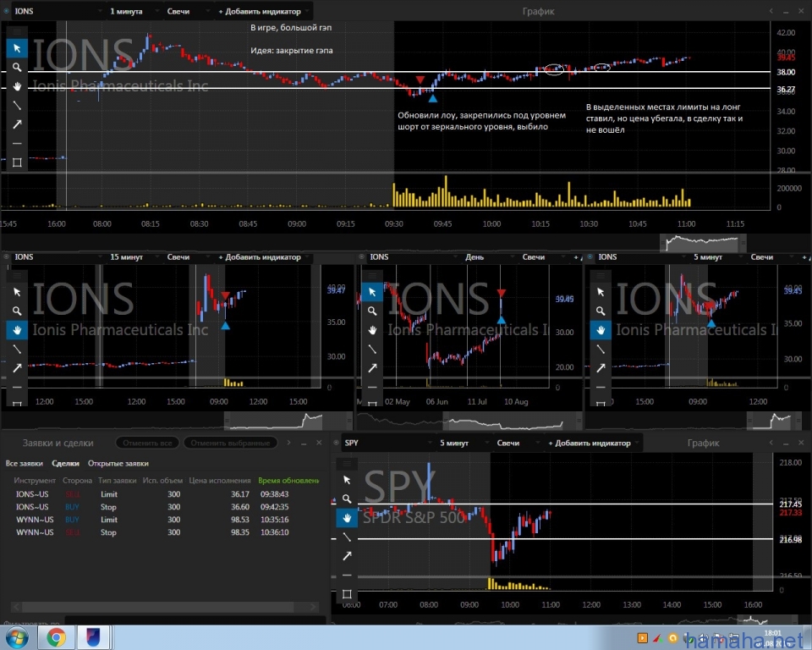Switch to the 'Открытые заявки' tab

pyautogui.click(x=119, y=463)
